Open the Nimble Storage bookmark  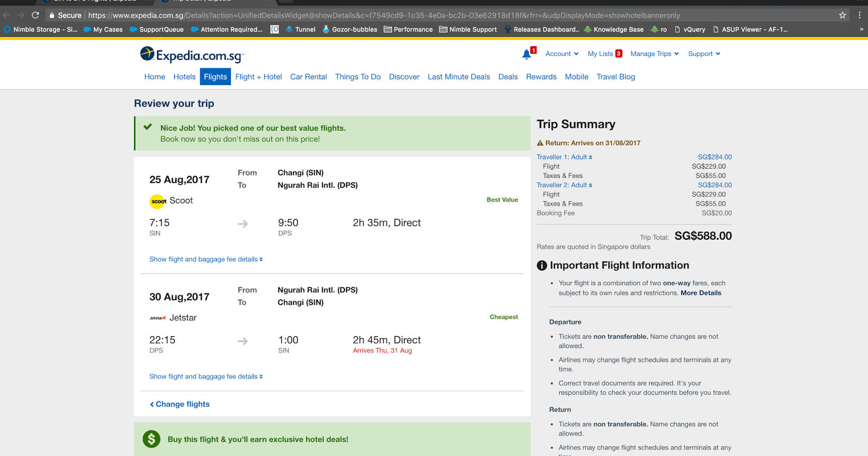[x=41, y=29]
